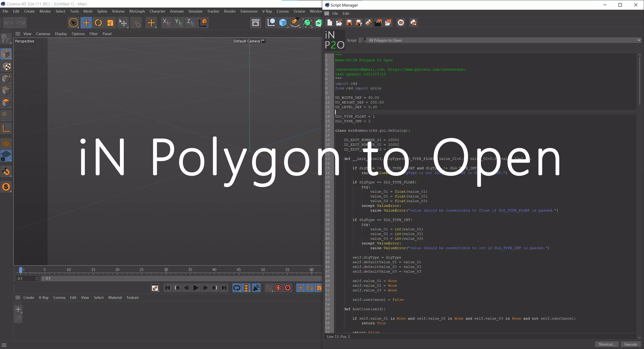This screenshot has width=644, height=349.
Task: Open the Script Manager File menu
Action: [x=335, y=14]
